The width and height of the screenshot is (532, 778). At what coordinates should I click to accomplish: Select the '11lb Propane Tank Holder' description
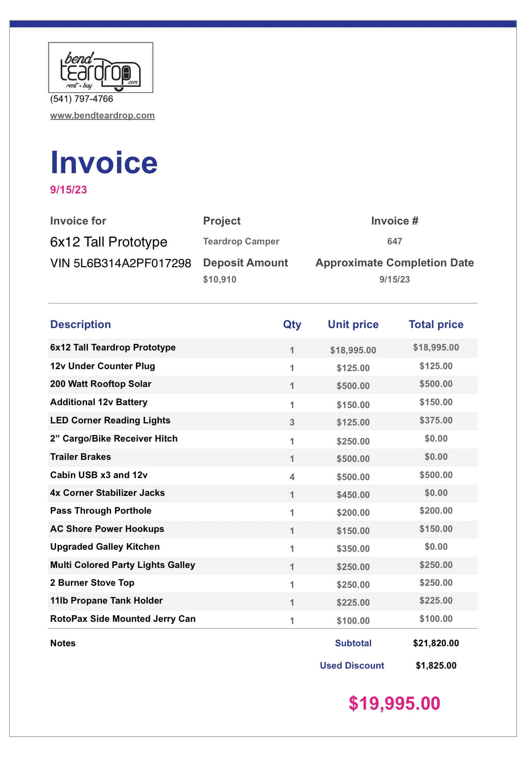[x=106, y=601]
